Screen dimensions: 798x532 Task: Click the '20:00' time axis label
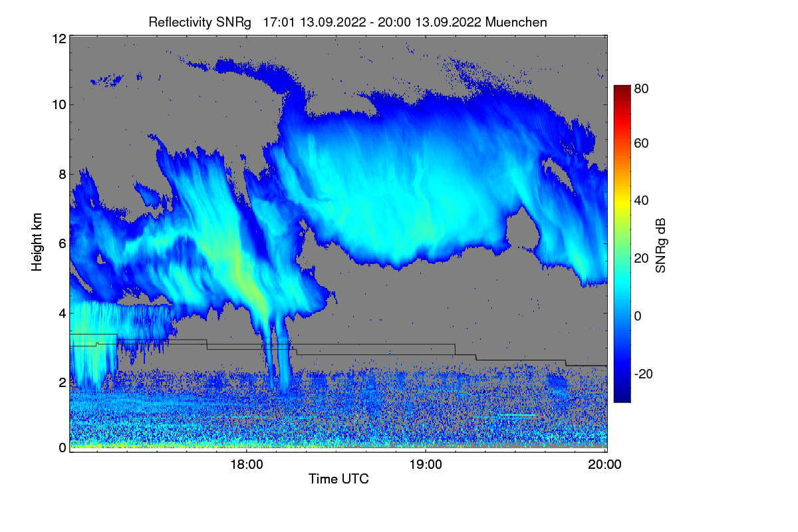click(604, 465)
